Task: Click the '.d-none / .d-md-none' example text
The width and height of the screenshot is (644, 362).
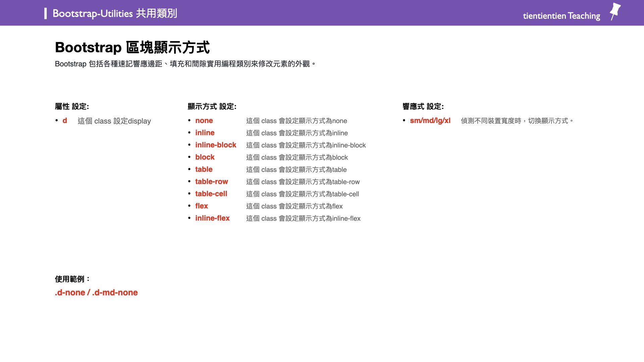Action: point(96,292)
